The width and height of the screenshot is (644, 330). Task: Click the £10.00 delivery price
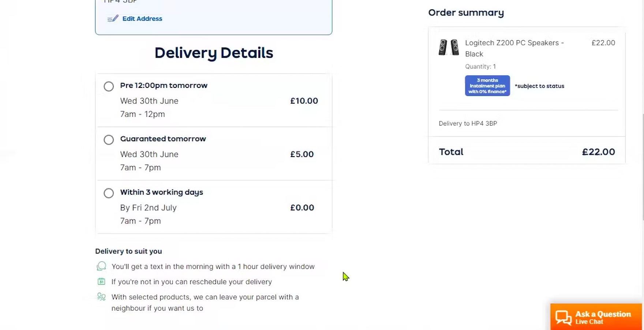click(304, 101)
